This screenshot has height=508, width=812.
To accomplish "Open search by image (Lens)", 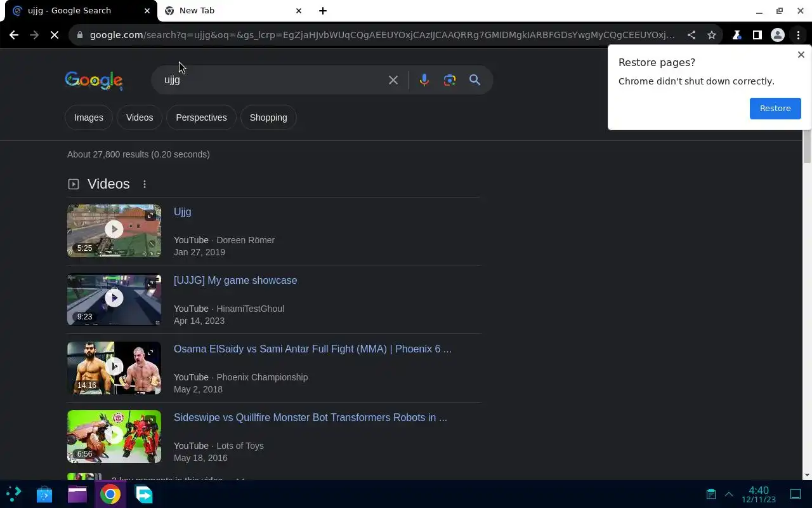I will click(x=450, y=80).
